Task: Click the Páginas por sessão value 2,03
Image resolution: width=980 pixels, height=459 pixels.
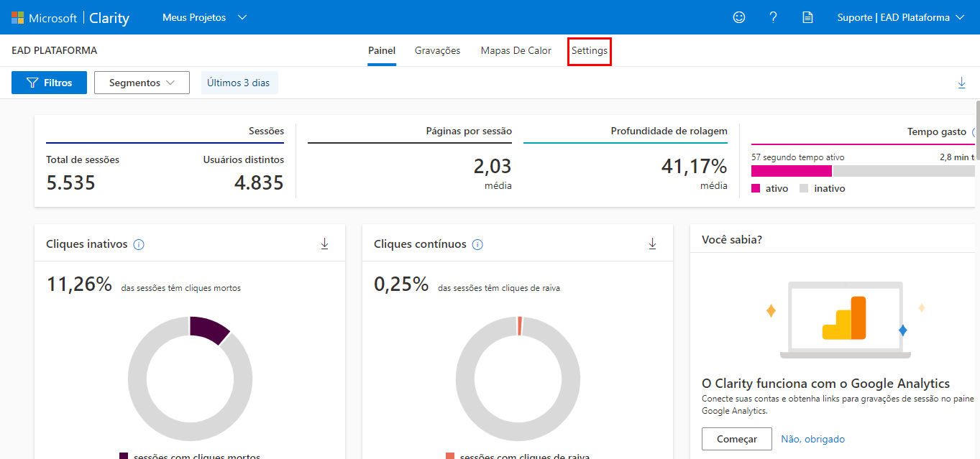Action: 493,167
